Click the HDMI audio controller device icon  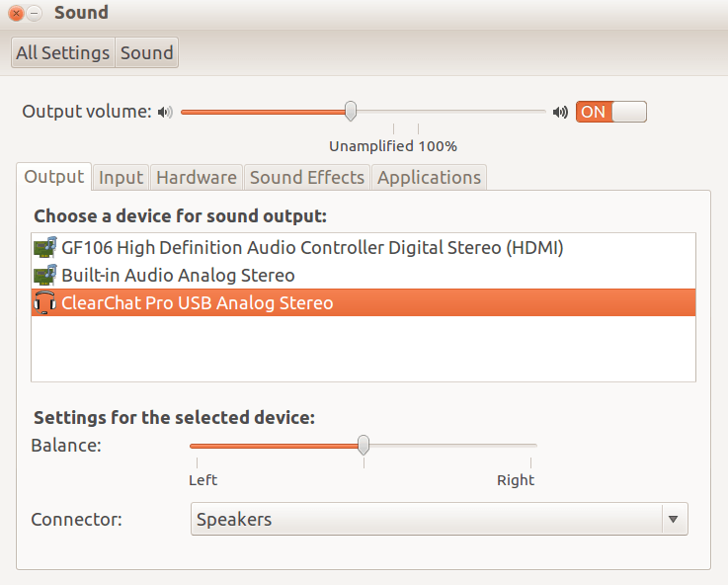tap(44, 248)
